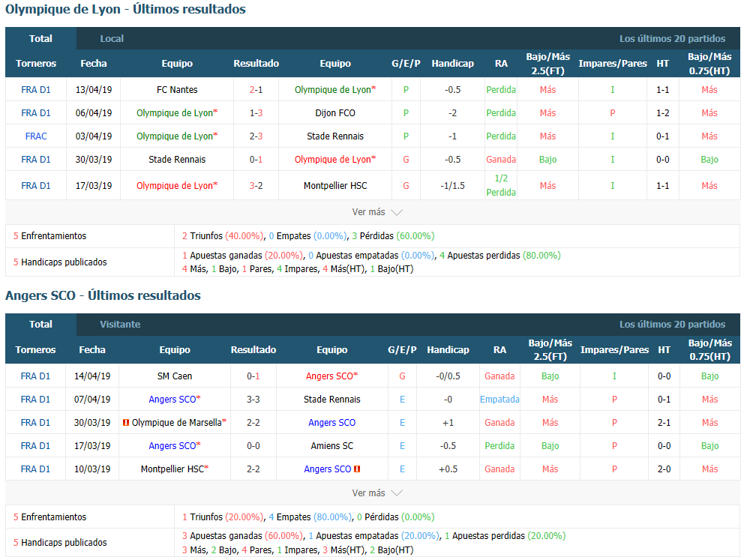Click '1/2 Perdida' RA cell for 17/03/19
The height and width of the screenshot is (560, 747).
pos(501,185)
